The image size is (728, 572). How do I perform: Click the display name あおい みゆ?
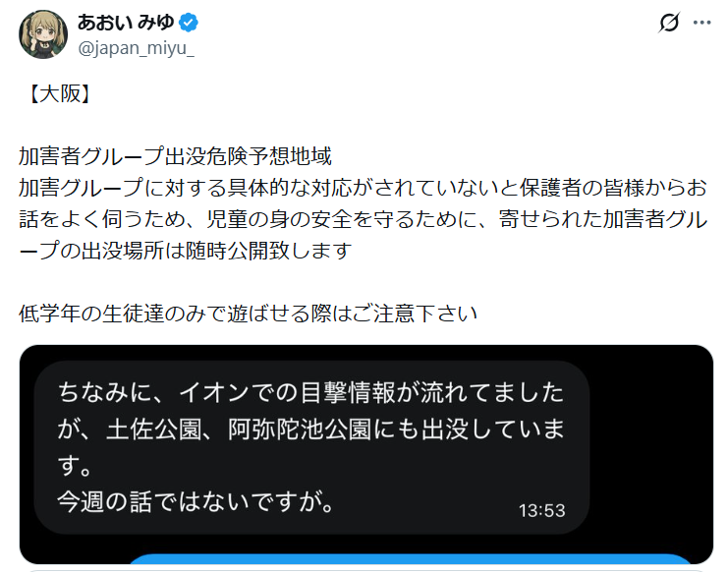[126, 23]
